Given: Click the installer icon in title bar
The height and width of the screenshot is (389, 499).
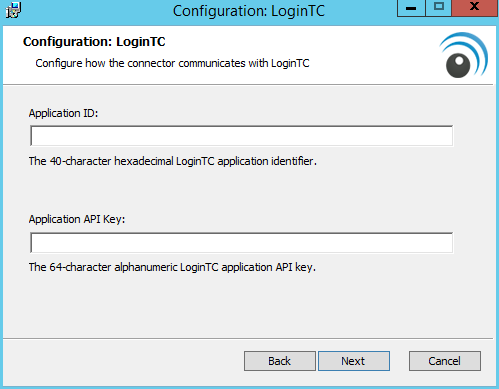Looking at the screenshot, I should tap(14, 10).
